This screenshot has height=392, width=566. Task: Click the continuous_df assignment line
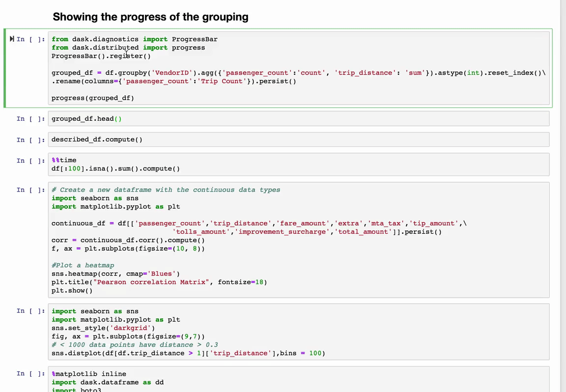coord(259,224)
